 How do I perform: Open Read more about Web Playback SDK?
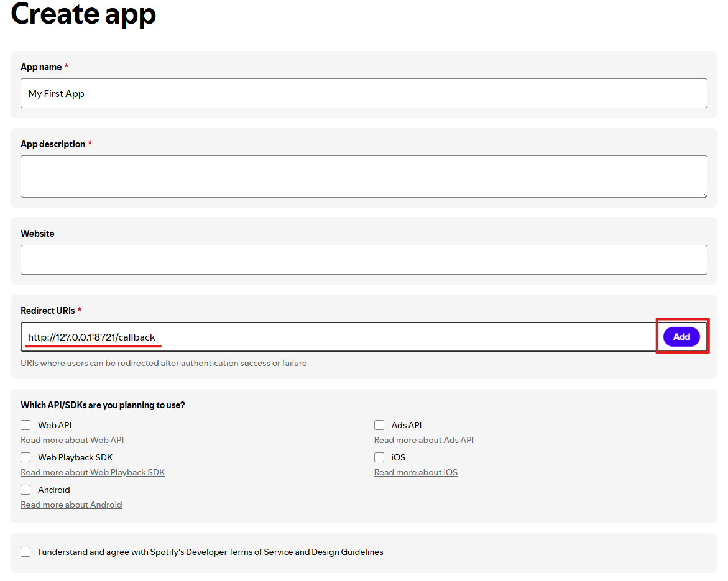(x=93, y=472)
